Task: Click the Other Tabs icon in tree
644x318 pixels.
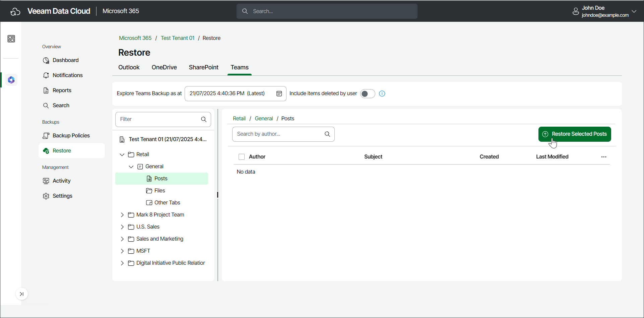Action: 149,203
